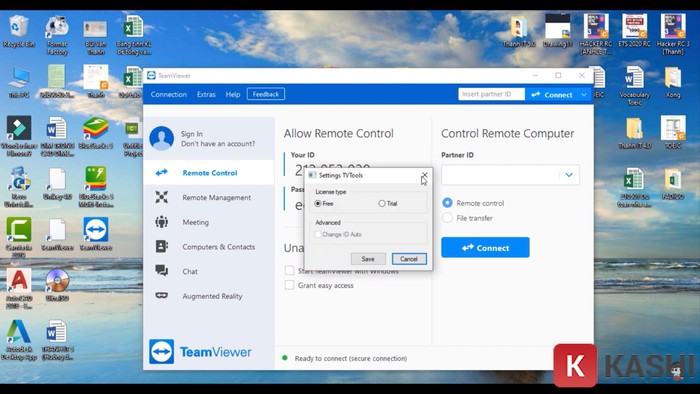The height and width of the screenshot is (394, 700).
Task: Select the Thanh IT 4.0 folder
Action: (634, 133)
